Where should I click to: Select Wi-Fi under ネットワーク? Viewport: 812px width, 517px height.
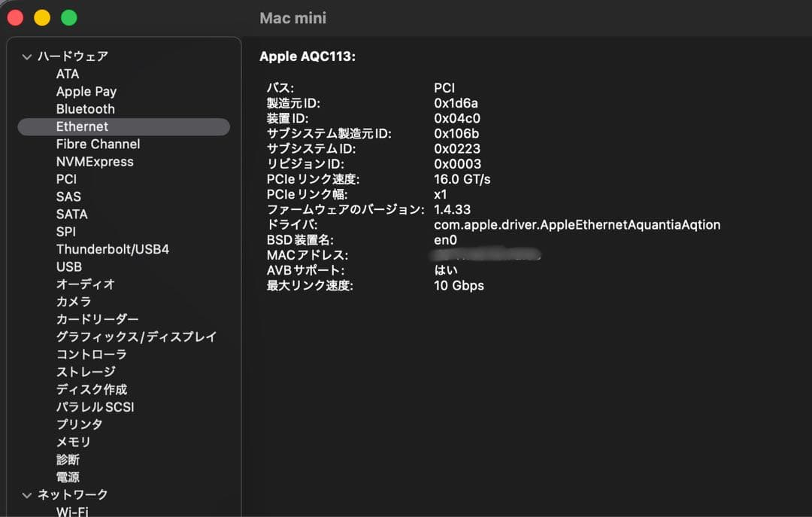tap(72, 511)
